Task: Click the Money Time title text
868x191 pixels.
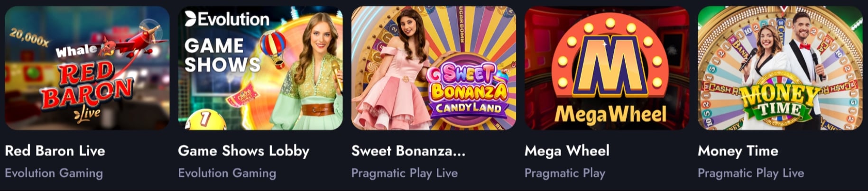Action: [738, 151]
